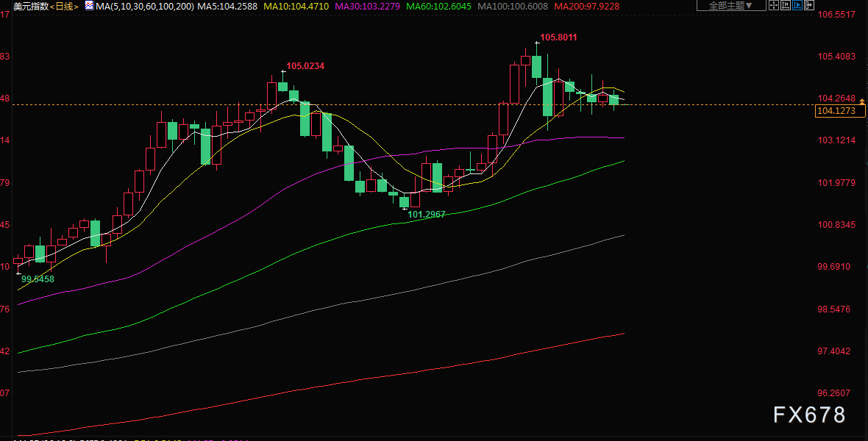Click the 105.8011 high price marker

558,37
